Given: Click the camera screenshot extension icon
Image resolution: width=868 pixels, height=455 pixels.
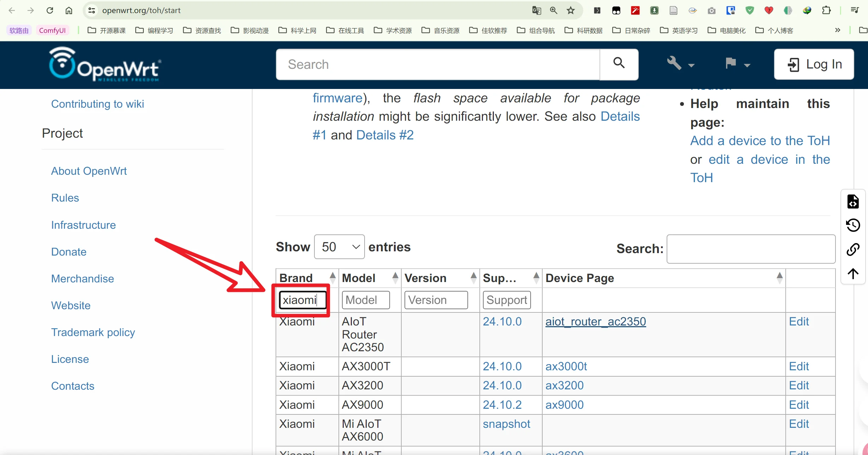Looking at the screenshot, I should [x=711, y=11].
